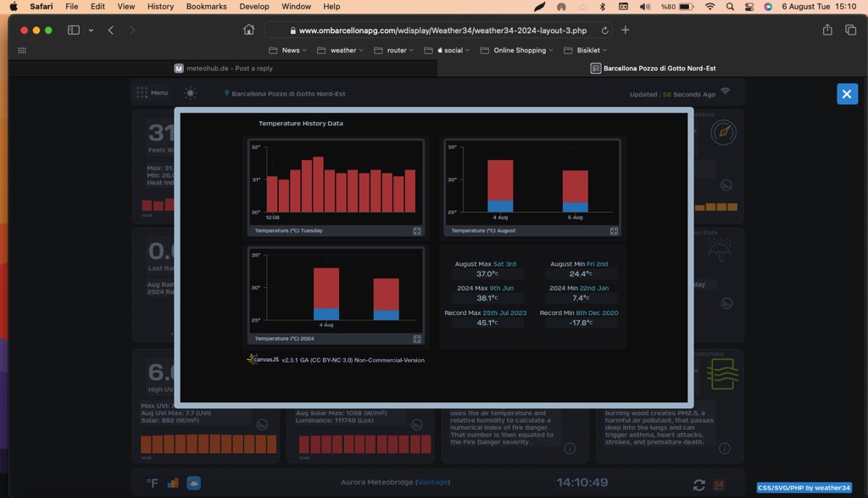Switch units to Fahrenheit
The height and width of the screenshot is (498, 868).
coord(153,483)
